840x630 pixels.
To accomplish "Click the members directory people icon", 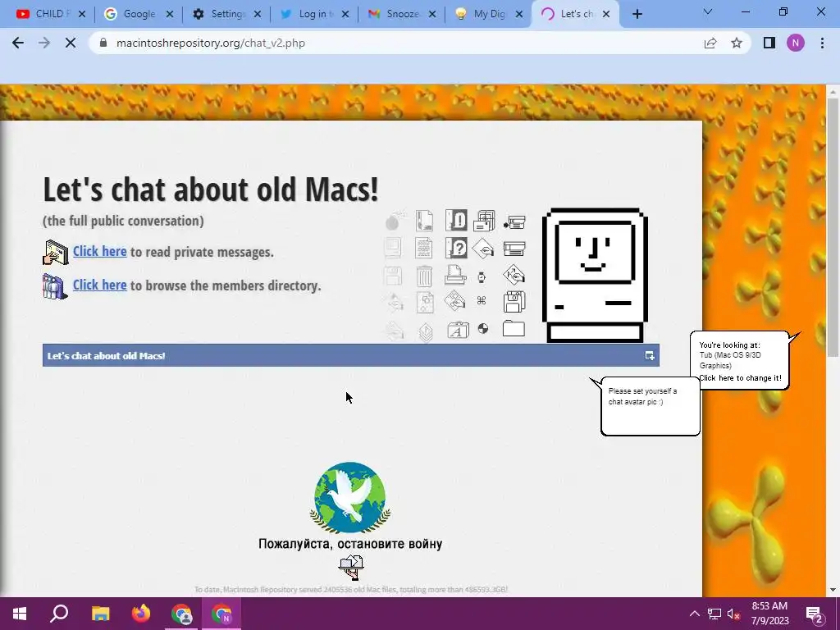I will (55, 286).
